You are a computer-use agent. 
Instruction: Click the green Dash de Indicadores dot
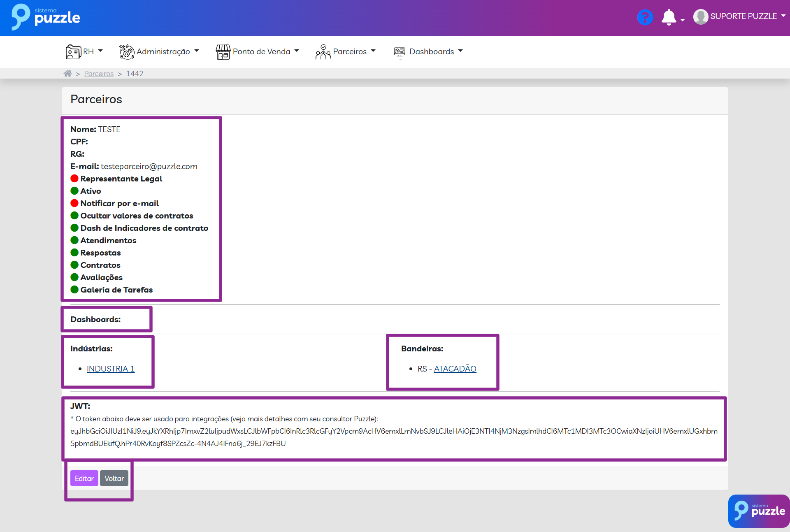coord(74,228)
